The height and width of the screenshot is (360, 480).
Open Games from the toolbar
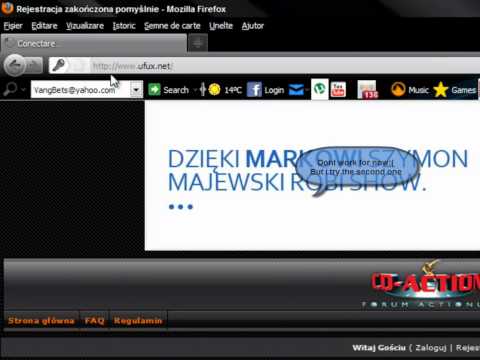click(x=463, y=90)
